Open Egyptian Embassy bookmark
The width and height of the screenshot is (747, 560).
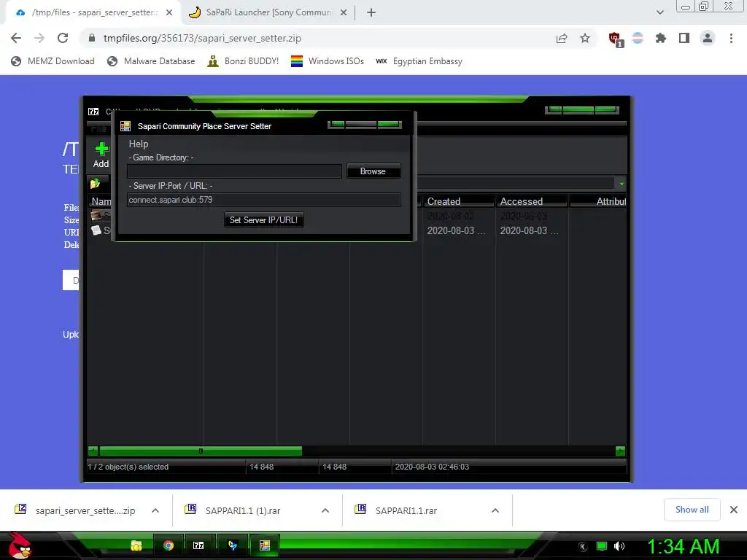pyautogui.click(x=419, y=61)
